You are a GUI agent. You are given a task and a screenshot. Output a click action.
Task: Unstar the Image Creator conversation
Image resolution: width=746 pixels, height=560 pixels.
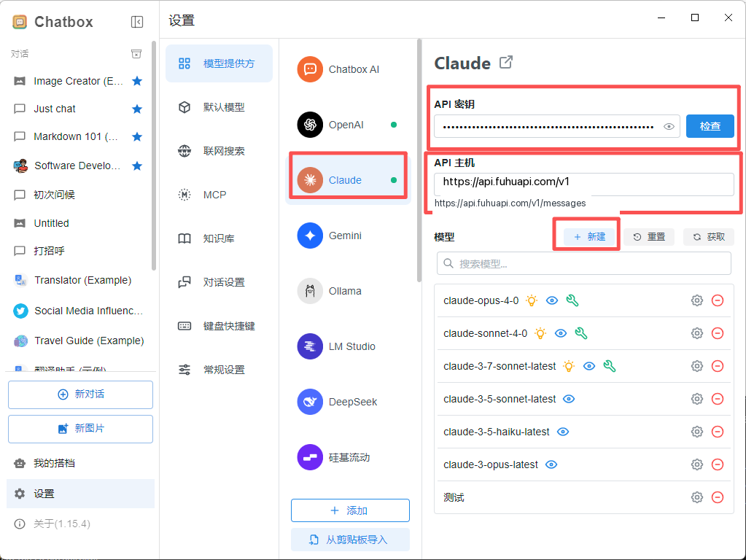(x=137, y=81)
